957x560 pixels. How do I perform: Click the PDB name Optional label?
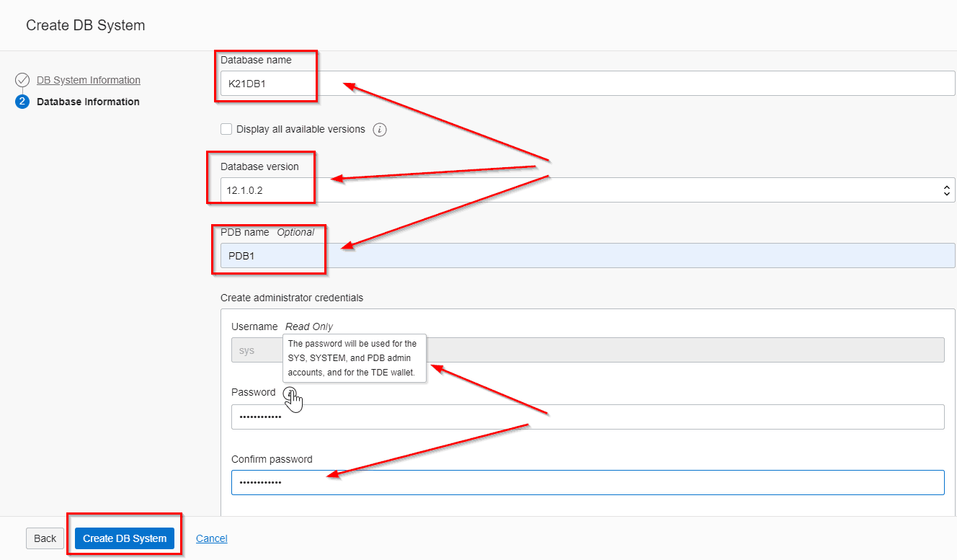pyautogui.click(x=267, y=232)
